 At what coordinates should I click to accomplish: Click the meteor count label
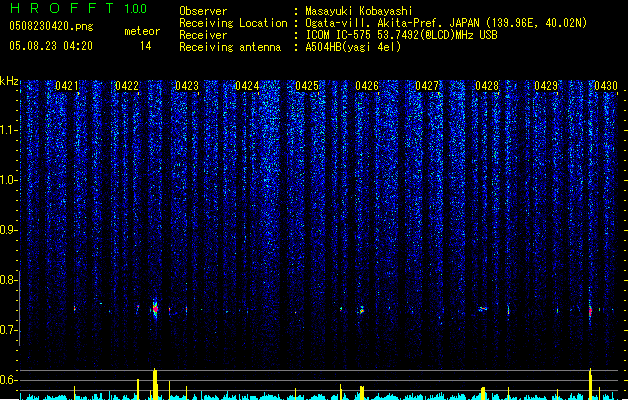coord(142,31)
